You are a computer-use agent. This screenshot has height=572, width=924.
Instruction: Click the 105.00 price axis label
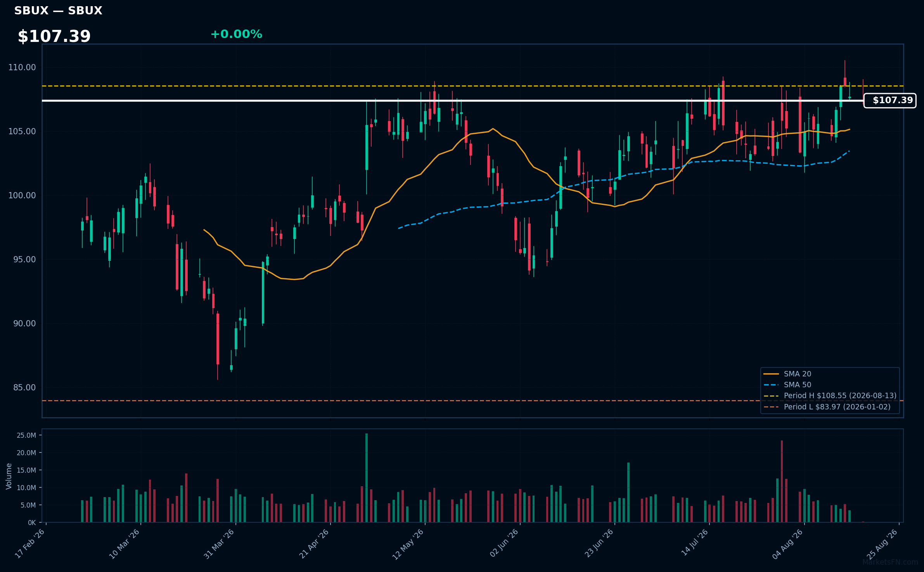[22, 132]
